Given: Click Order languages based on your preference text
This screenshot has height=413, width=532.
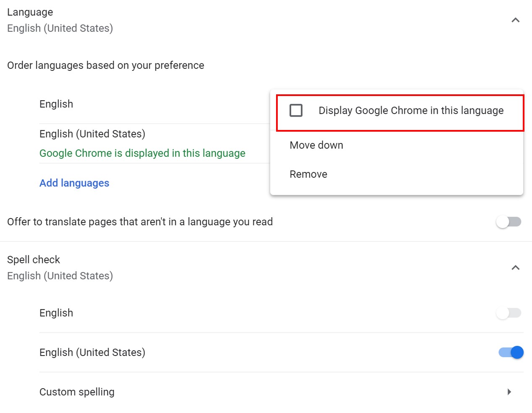Looking at the screenshot, I should (106, 65).
